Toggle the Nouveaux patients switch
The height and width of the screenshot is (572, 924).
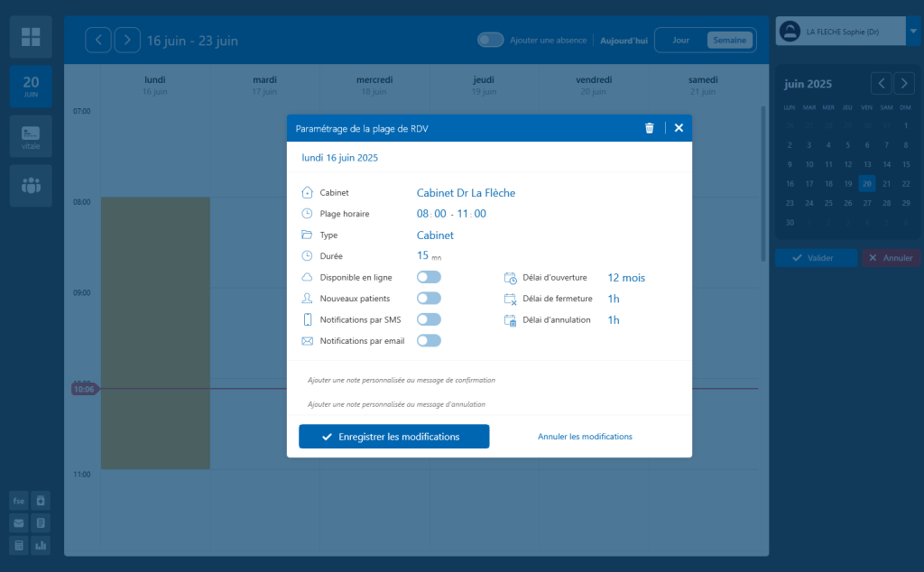(x=429, y=298)
